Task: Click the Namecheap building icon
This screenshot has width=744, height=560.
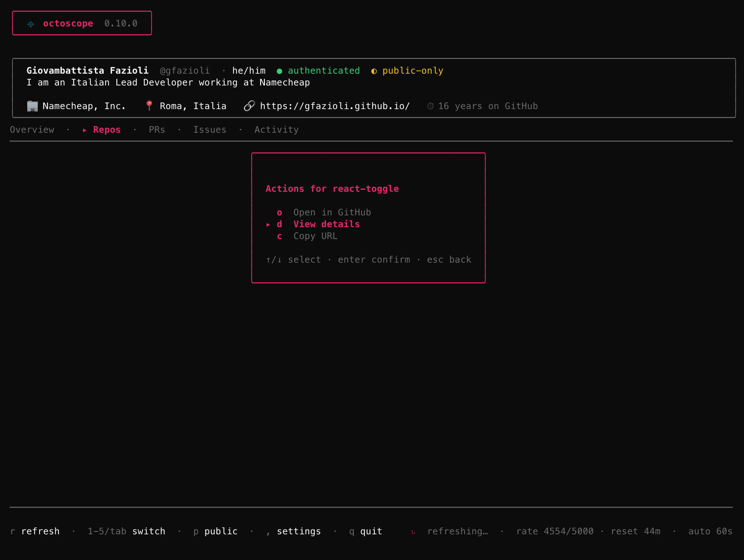Action: coord(32,106)
